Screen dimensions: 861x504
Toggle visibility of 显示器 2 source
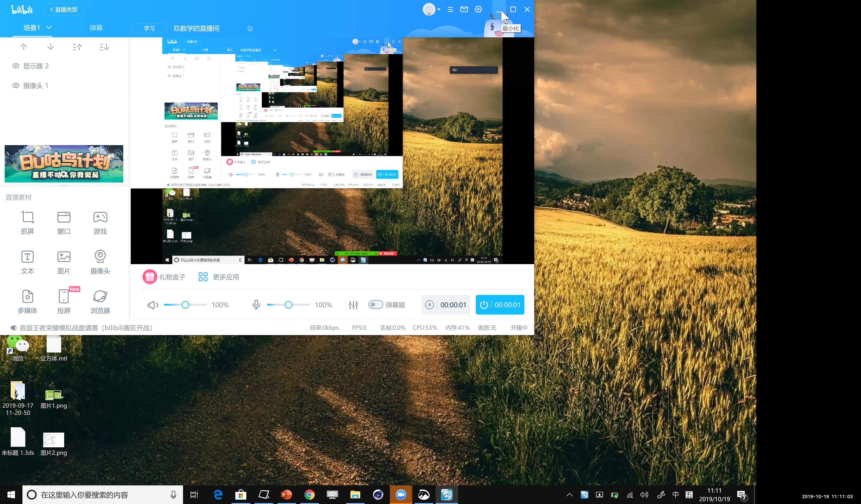tap(15, 65)
